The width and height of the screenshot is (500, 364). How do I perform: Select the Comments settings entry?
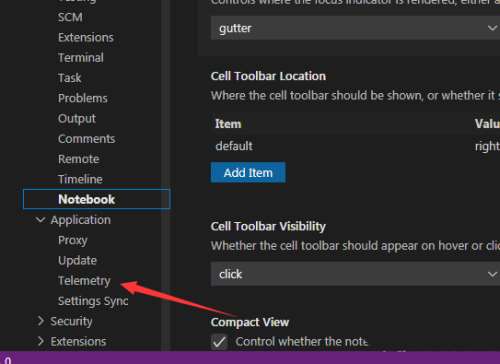87,139
